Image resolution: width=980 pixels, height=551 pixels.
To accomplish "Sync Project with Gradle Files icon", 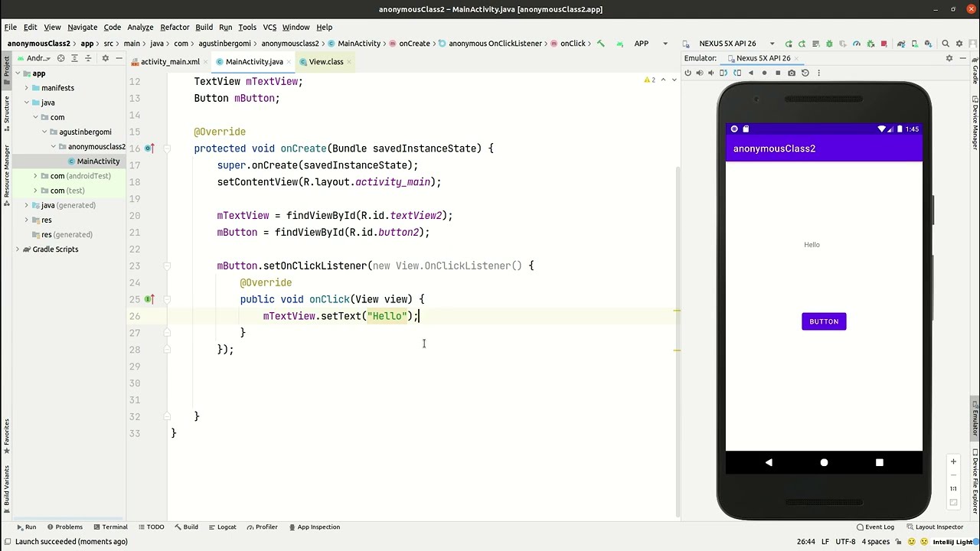I will (901, 44).
